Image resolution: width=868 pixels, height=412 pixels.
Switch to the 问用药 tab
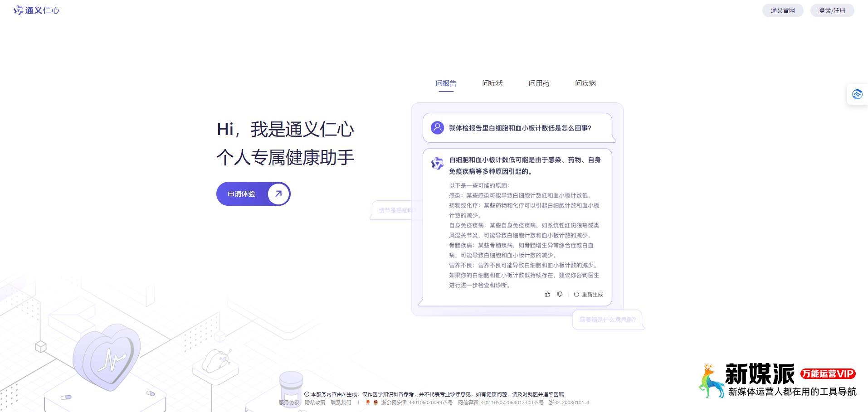pos(539,83)
